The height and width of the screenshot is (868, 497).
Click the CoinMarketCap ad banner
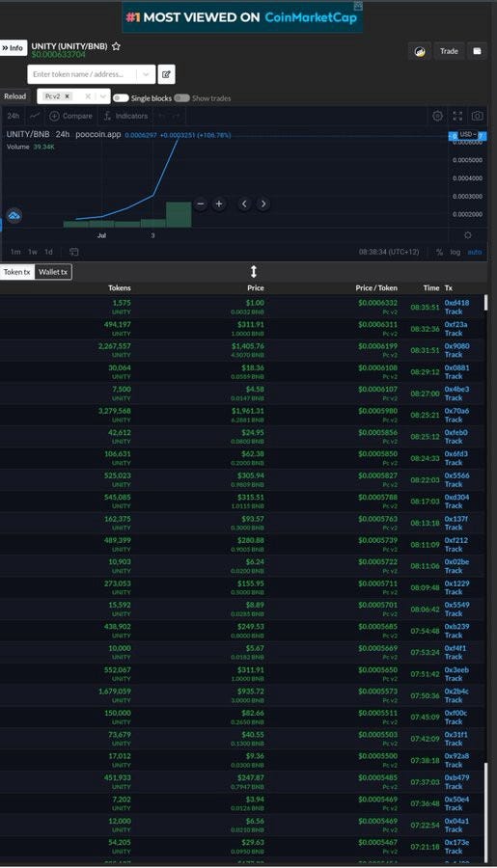click(242, 17)
